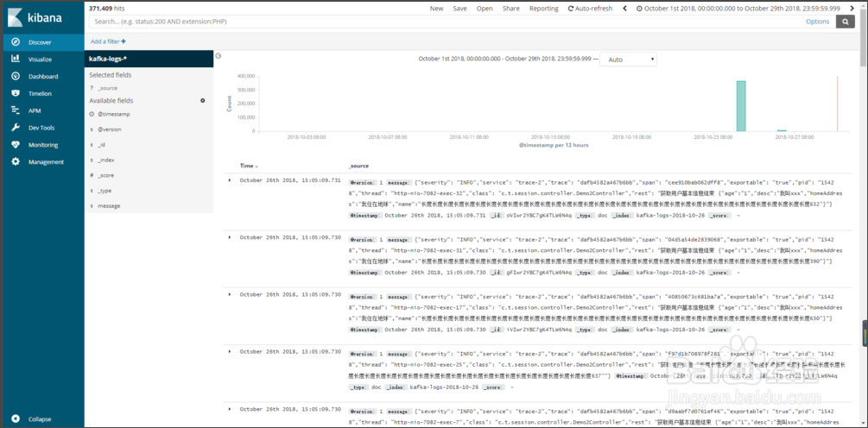
Task: Open the time range picker
Action: [738, 9]
